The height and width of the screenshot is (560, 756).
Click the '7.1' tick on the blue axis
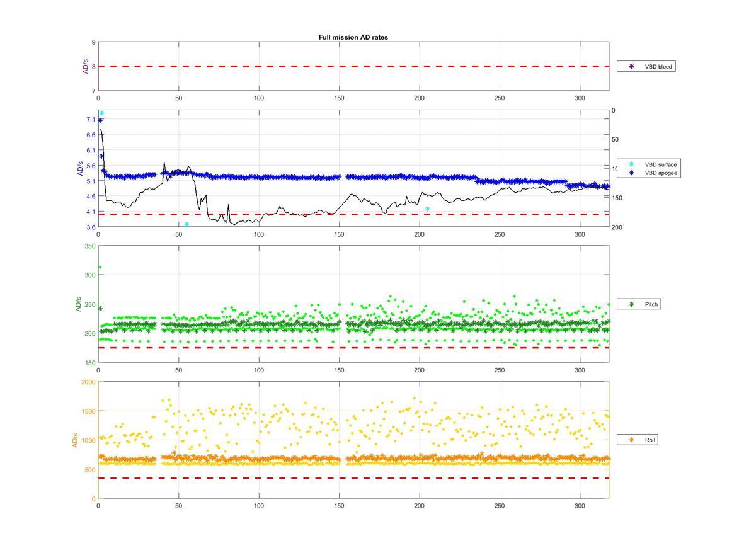pyautogui.click(x=91, y=120)
